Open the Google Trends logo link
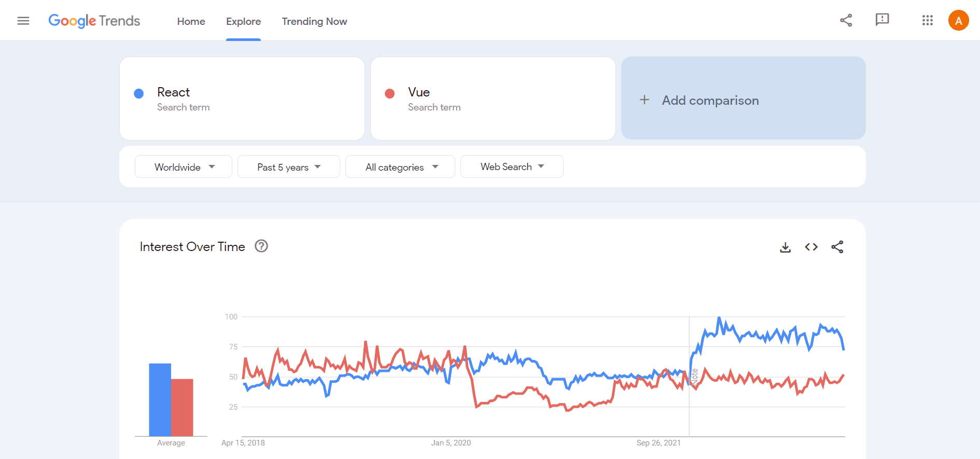Screen dimensions: 980x459 coord(94,21)
